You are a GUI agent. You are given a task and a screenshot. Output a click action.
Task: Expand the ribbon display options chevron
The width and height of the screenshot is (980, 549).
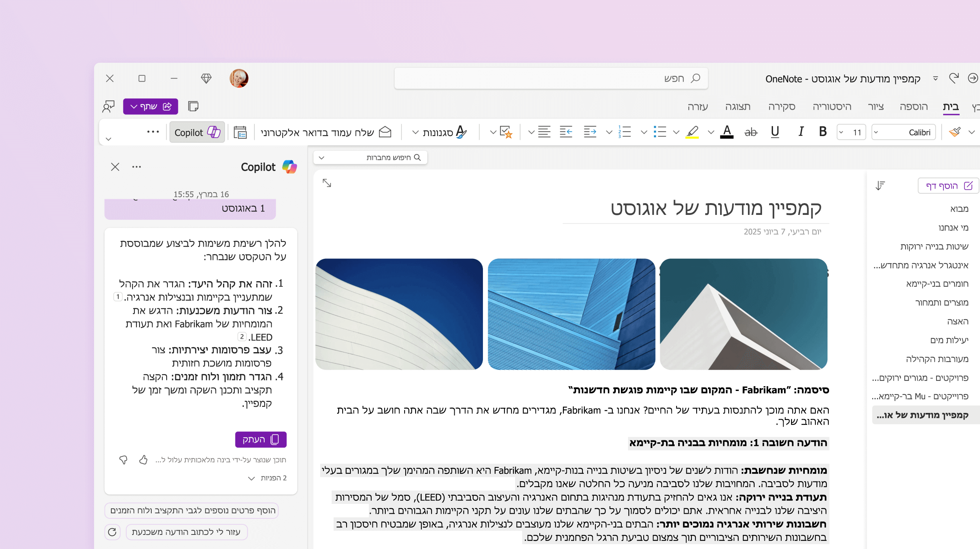[x=109, y=139]
